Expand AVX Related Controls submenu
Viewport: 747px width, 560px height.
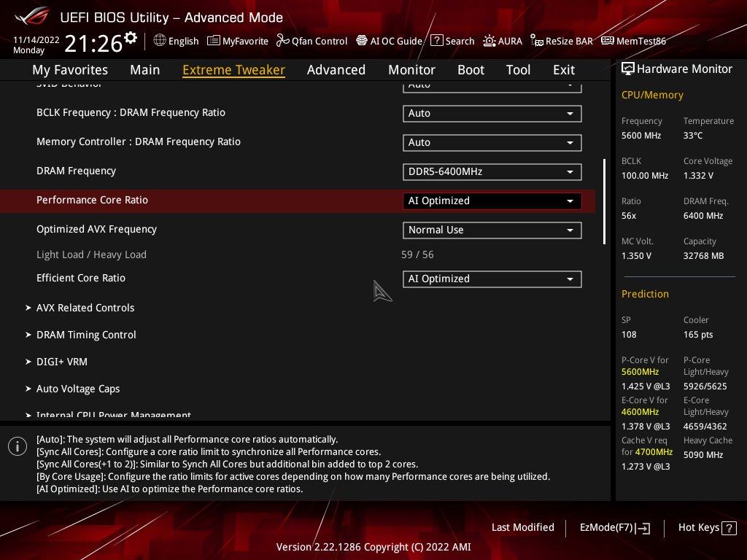(80, 308)
